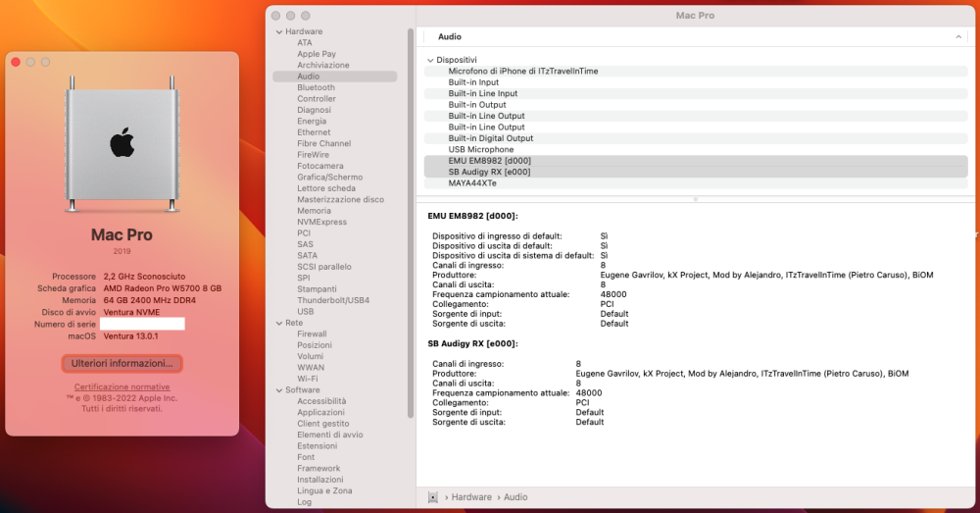The height and width of the screenshot is (513, 980).
Task: Select Apple Pay in the sidebar
Action: (317, 54)
